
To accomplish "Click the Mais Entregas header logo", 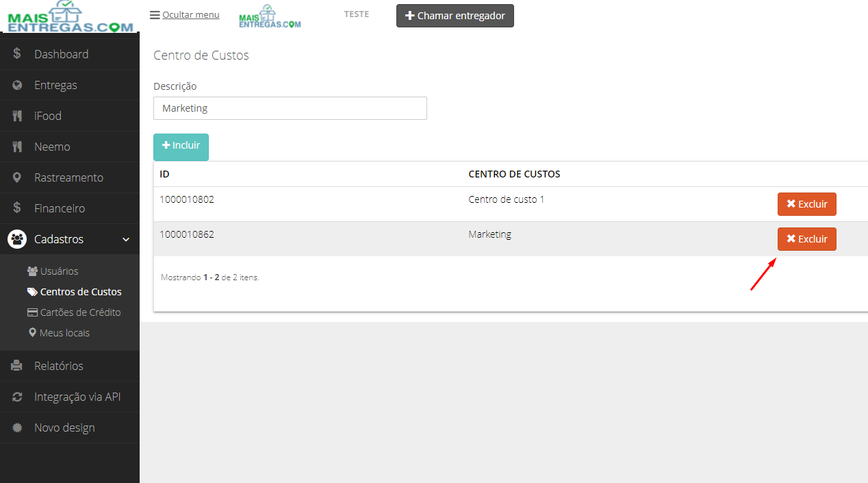I will [270, 16].
